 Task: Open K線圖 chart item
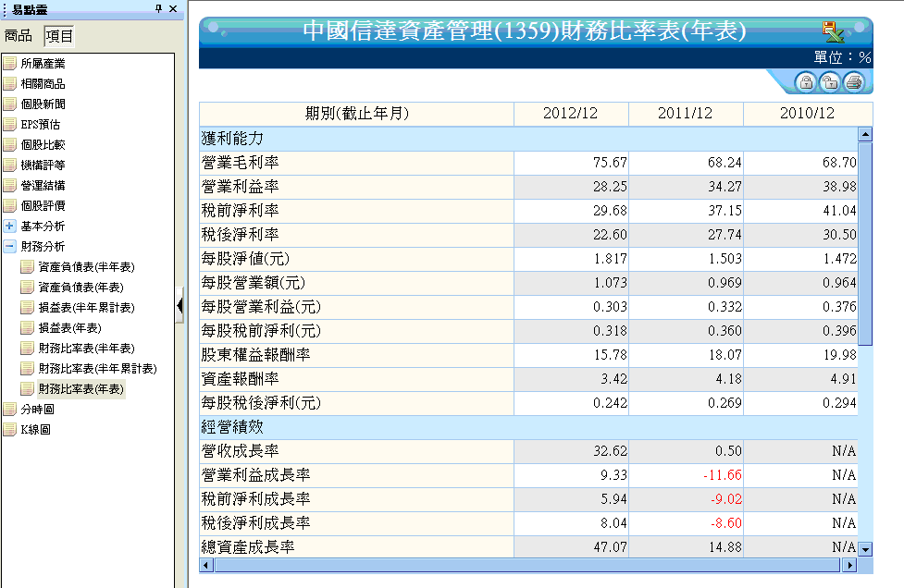point(36,429)
